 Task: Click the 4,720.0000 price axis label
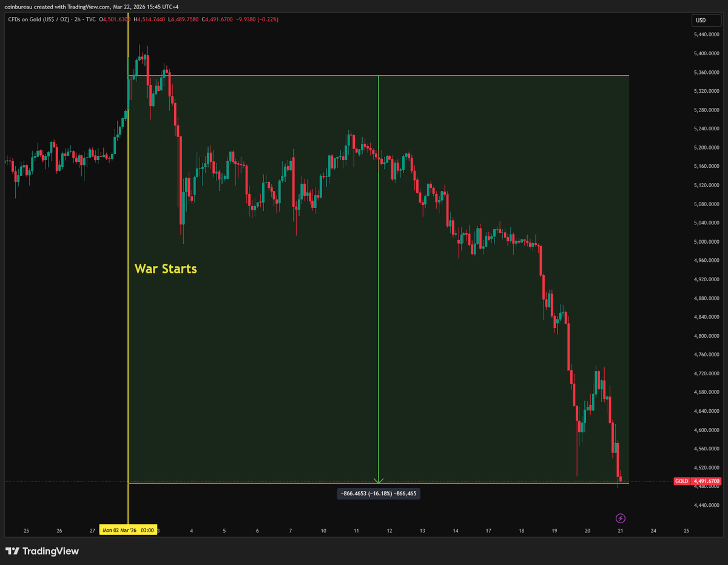click(x=707, y=373)
